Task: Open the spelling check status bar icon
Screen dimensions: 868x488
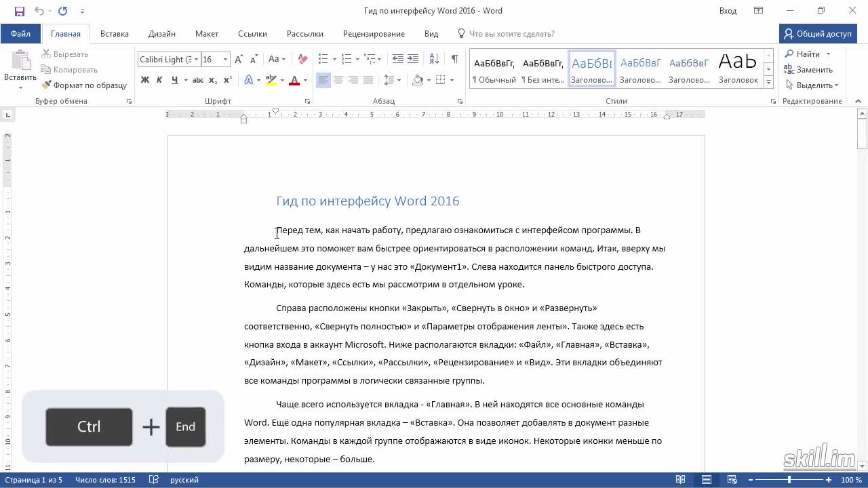Action: click(154, 480)
